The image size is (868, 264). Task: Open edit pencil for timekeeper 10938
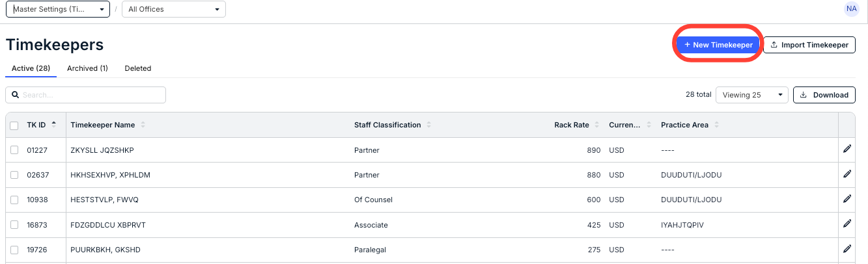pyautogui.click(x=847, y=199)
